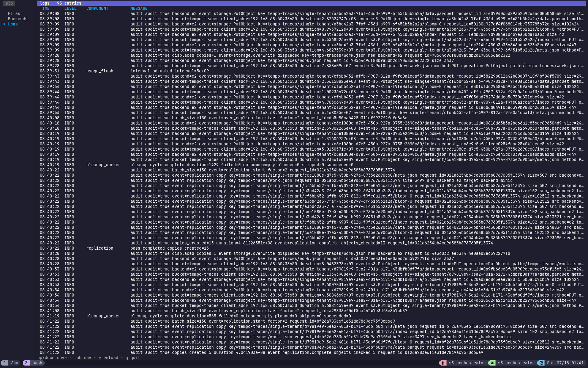Select the 08:40:08 over_replication.start log message
This screenshot has width=588, height=368.
point(269,118)
